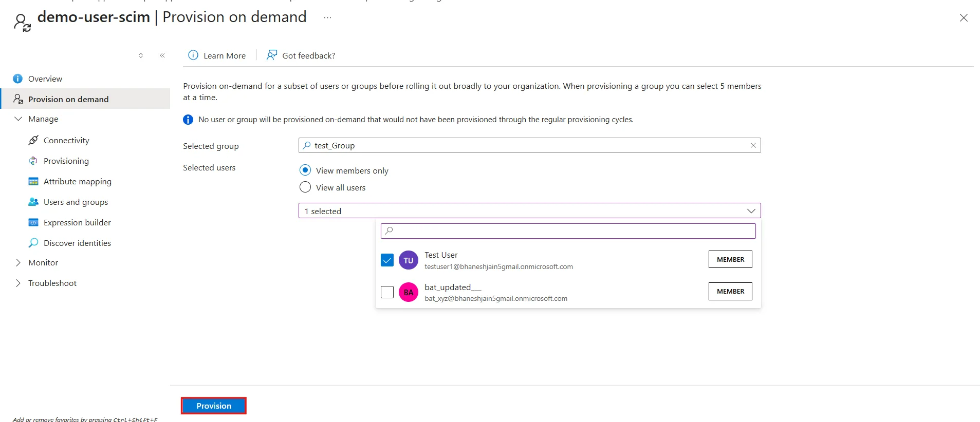The image size is (980, 422).
Task: Open the Overview page
Action: click(x=45, y=79)
